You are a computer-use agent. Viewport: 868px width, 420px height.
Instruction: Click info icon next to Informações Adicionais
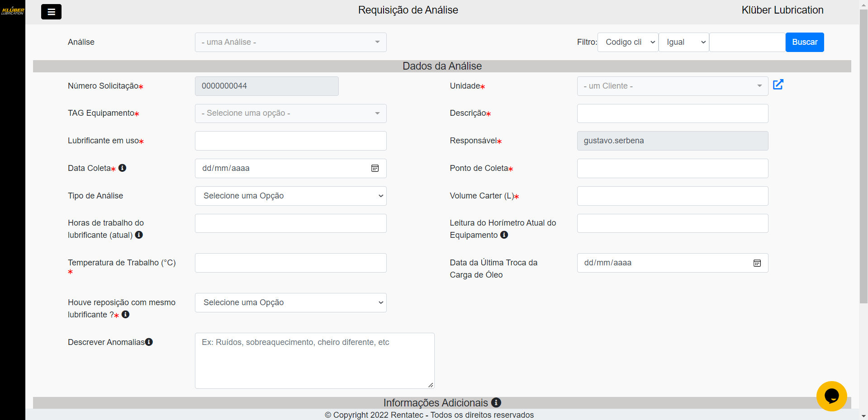pyautogui.click(x=496, y=402)
